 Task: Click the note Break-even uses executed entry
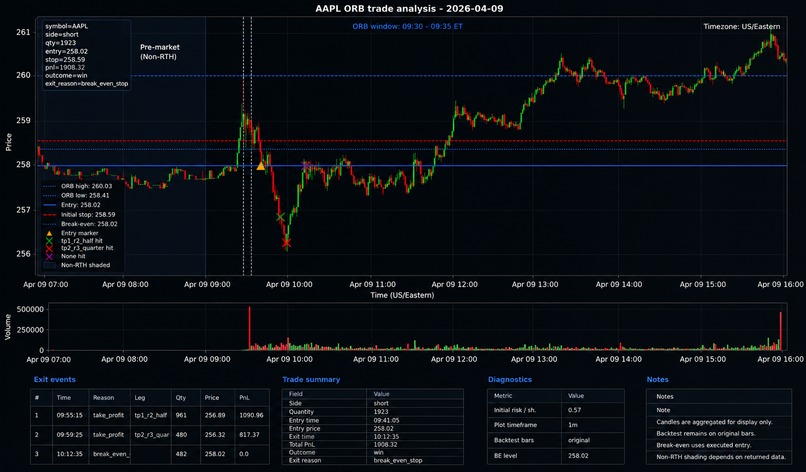click(704, 445)
